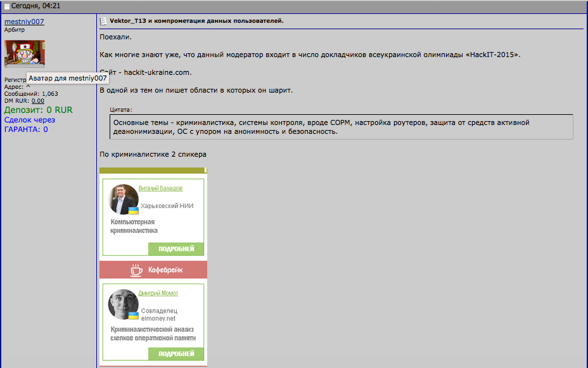Click Компьютерная криминалистика talk title
Viewport: 588px width, 368px height.
(134, 226)
